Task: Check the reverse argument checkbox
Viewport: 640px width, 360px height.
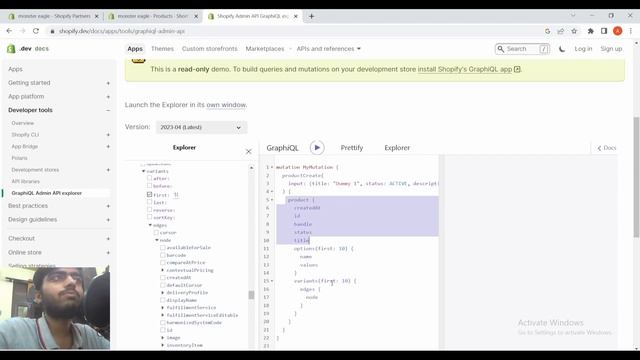Action: (149, 210)
